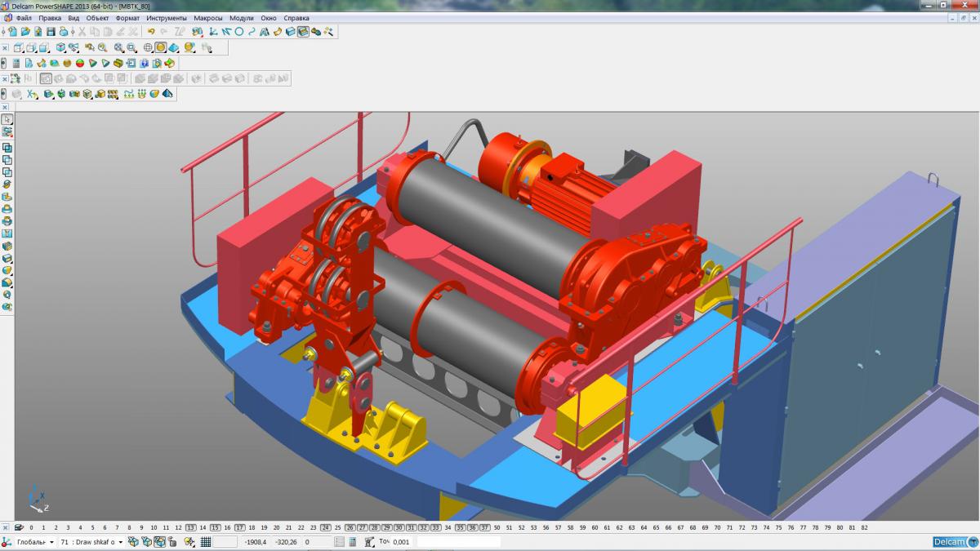
Task: Click the Boolean intersection solids icon
Action: pyautogui.click(x=7, y=171)
